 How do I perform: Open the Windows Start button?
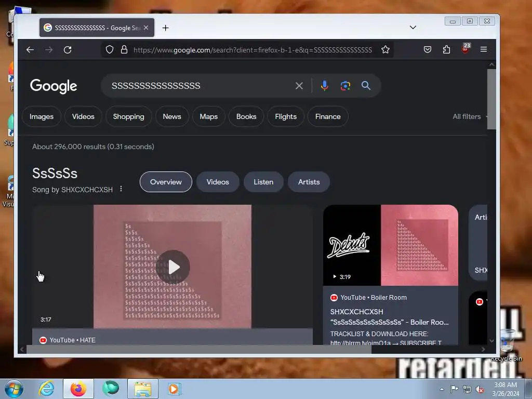(14, 389)
